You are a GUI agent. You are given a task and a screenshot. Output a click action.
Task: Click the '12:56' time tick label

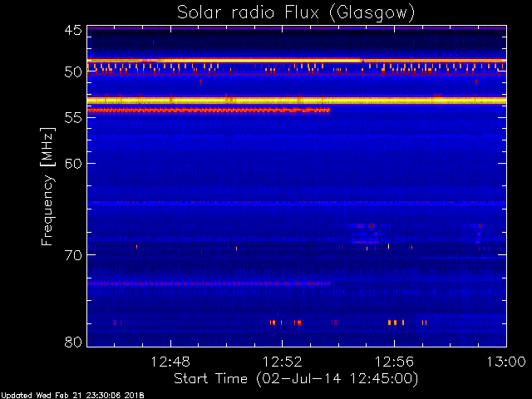[394, 362]
